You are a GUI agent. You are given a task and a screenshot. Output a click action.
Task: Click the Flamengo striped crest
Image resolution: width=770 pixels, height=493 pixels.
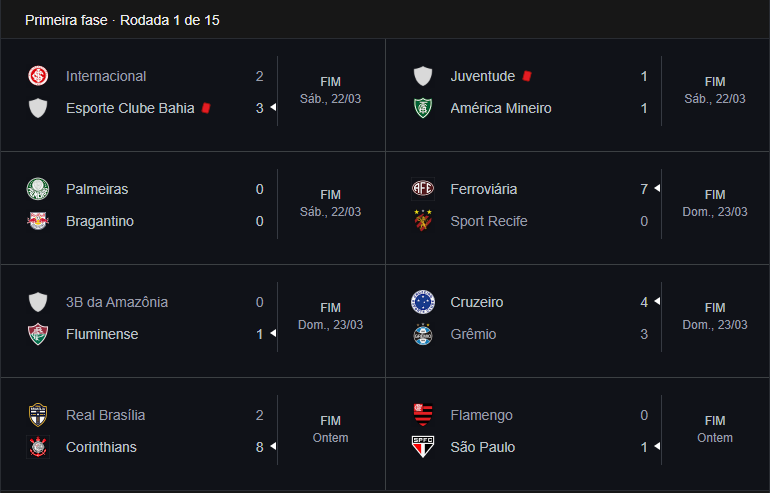(423, 415)
